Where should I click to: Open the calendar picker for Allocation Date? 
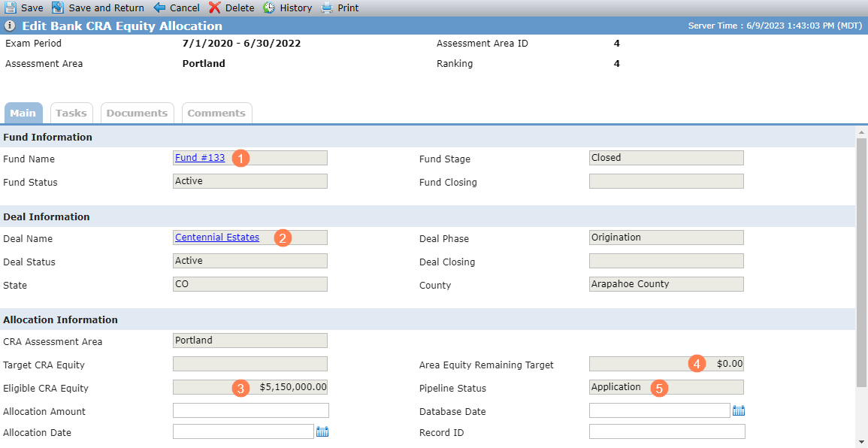(x=322, y=432)
